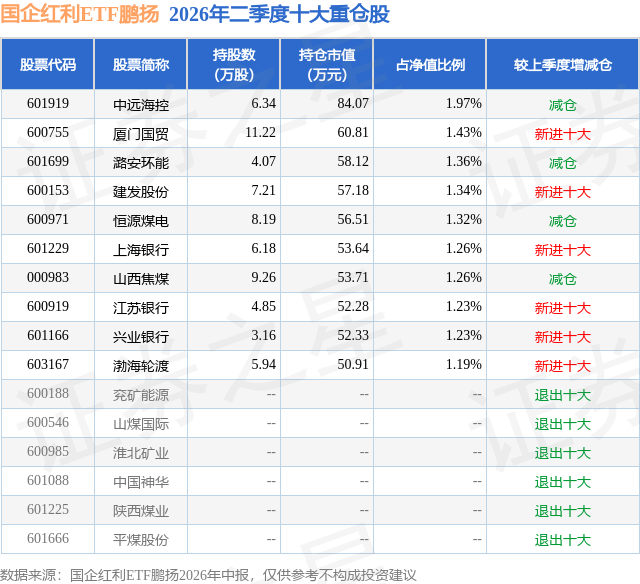The height and width of the screenshot is (584, 640).
Task: Click the 建发股份 stock name
Action: click(x=141, y=192)
